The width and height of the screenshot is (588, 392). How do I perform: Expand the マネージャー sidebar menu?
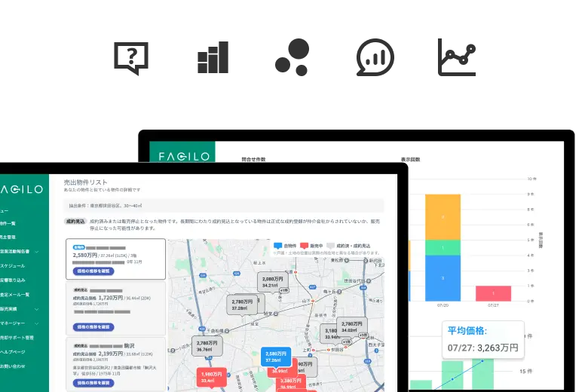(36, 323)
